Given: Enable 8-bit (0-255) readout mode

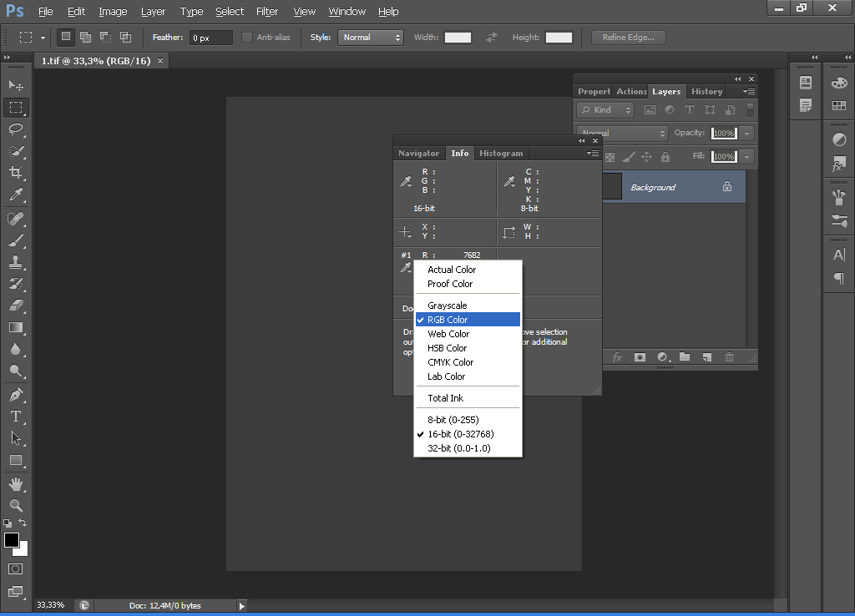Looking at the screenshot, I should coord(453,420).
